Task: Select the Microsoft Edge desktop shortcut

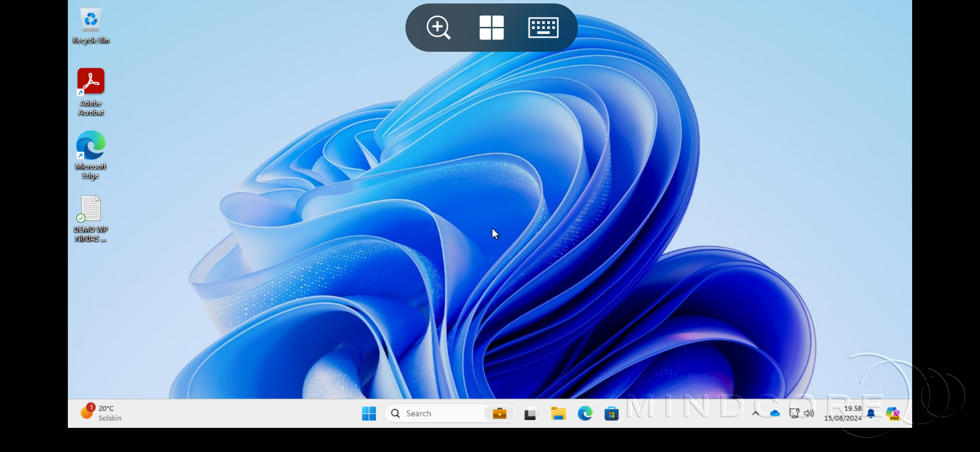Action: click(x=91, y=155)
